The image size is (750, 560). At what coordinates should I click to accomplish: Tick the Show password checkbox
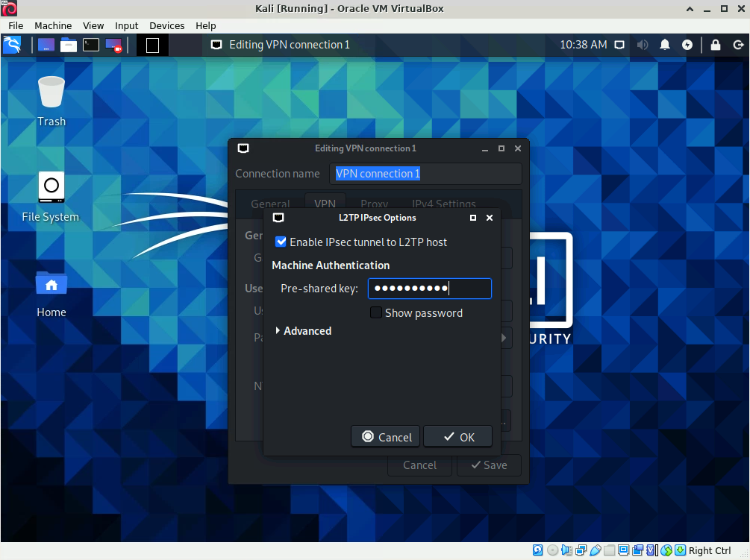click(x=376, y=312)
